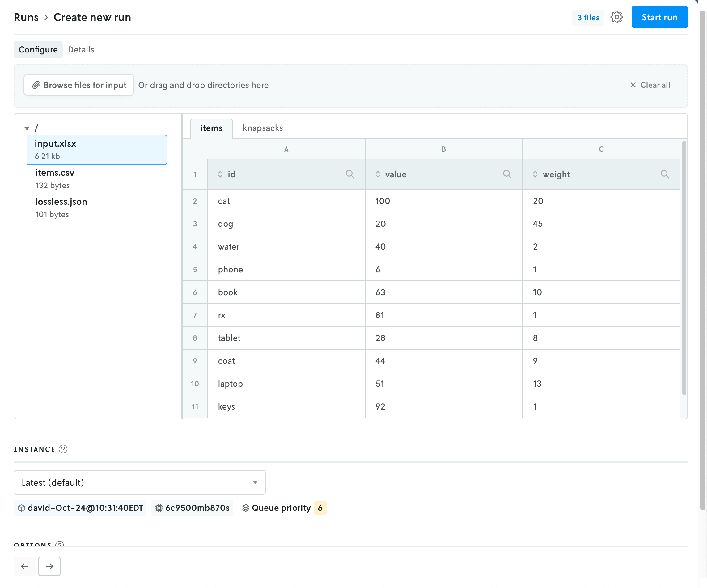The image size is (707, 588).
Task: Open help tooltip next to OPTIONS
Action: 59,544
